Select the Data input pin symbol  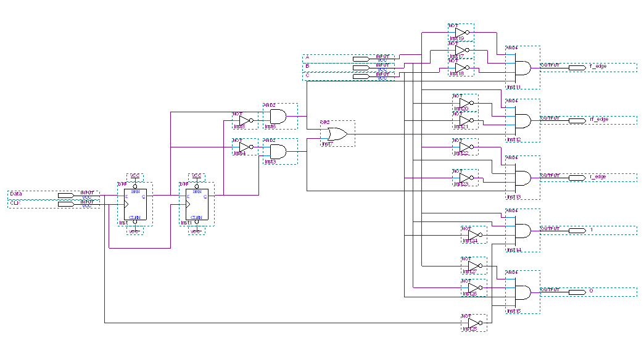point(65,196)
